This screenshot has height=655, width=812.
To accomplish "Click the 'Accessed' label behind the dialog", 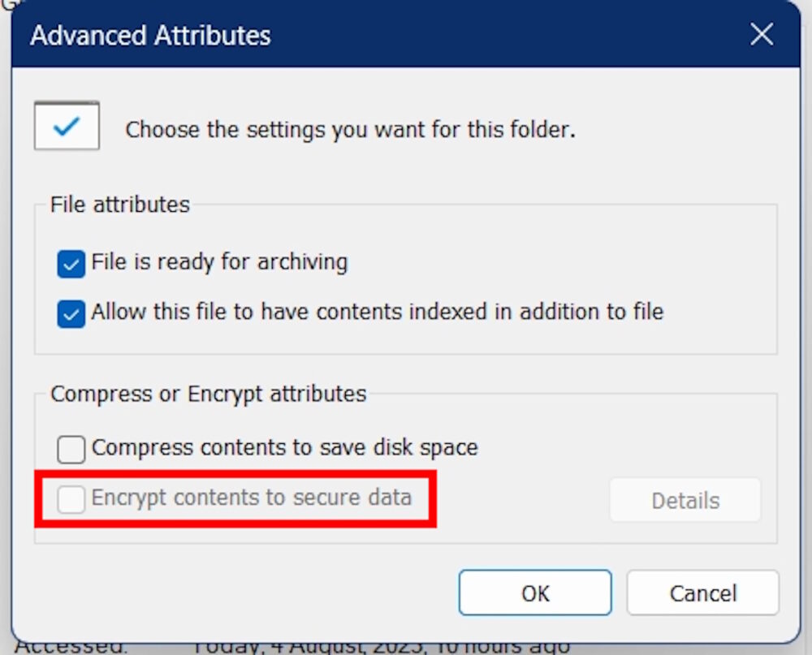I will 71,648.
